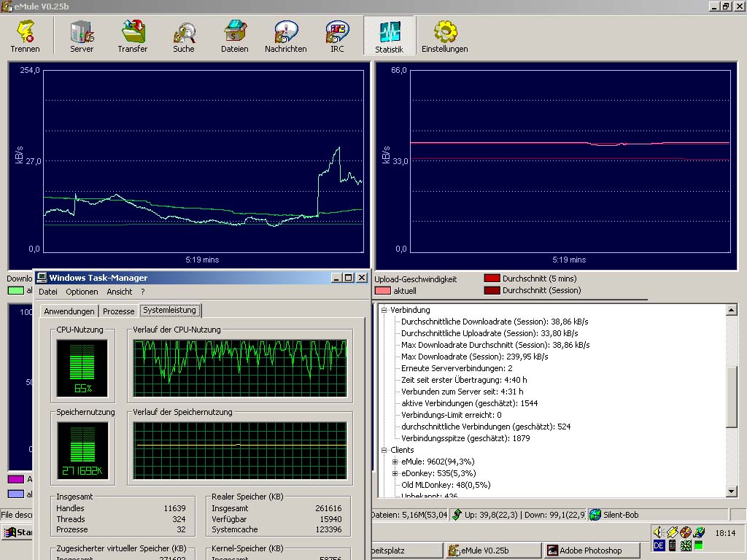Open the Datei menu in Task-Manager
Viewport: 747px width, 560px height.
[x=48, y=292]
